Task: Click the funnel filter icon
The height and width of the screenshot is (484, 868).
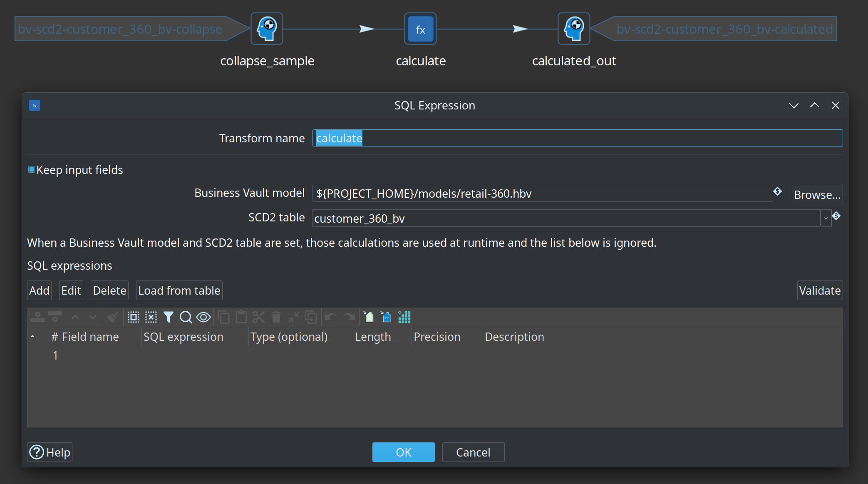Action: tap(169, 317)
